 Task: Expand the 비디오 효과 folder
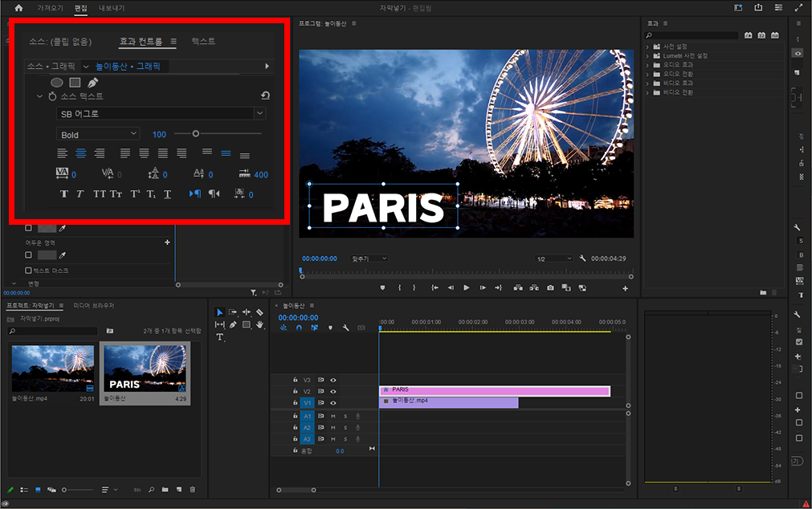(x=647, y=83)
